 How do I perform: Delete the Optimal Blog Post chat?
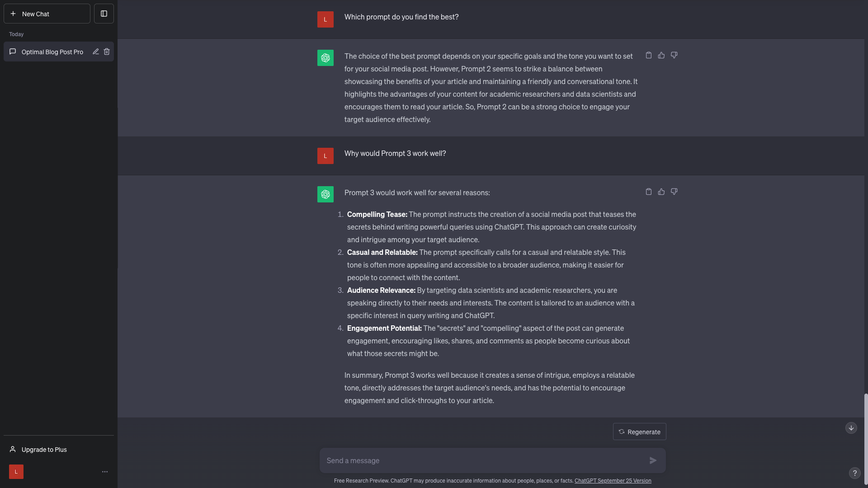pos(107,52)
